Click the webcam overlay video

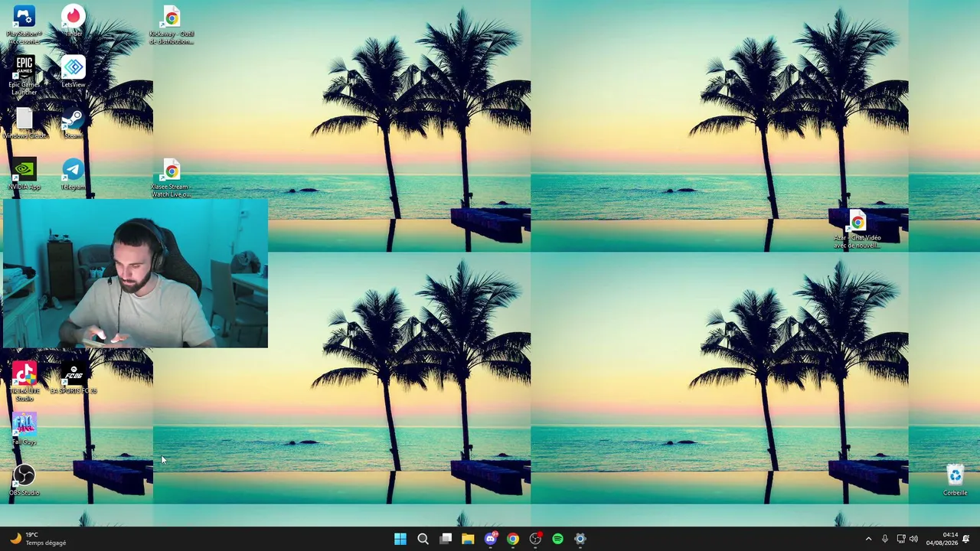point(136,274)
